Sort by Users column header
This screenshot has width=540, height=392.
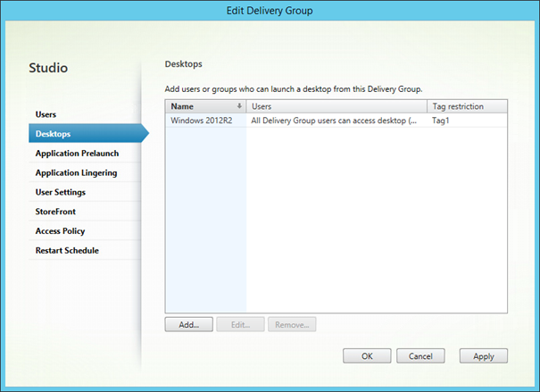(336, 106)
